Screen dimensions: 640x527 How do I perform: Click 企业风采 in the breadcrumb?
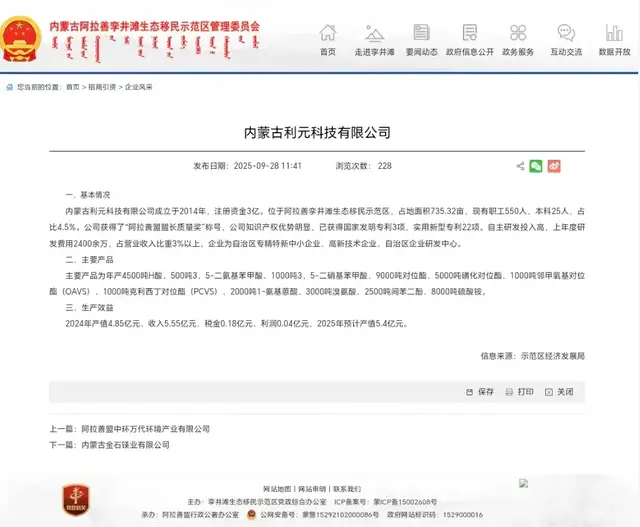(138, 87)
